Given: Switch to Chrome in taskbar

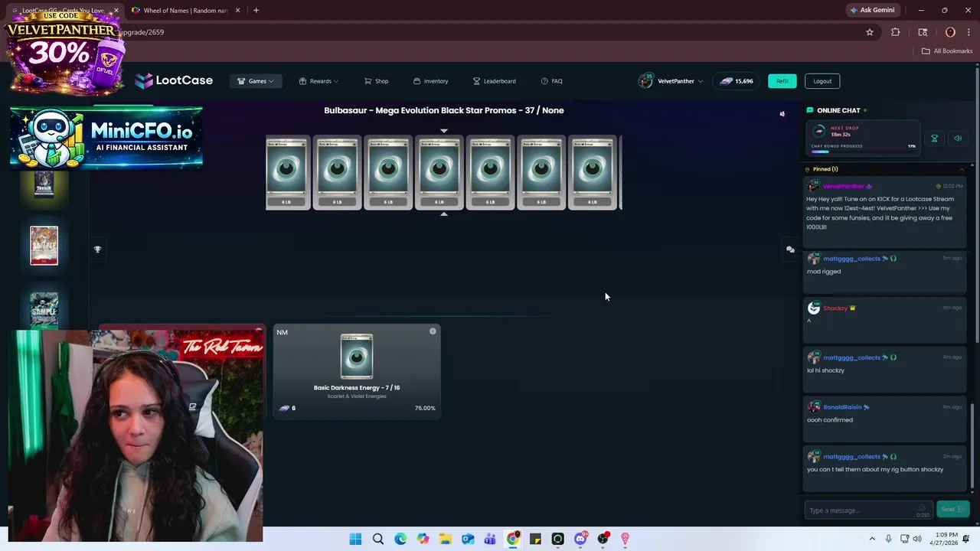Looking at the screenshot, I should click(x=513, y=540).
